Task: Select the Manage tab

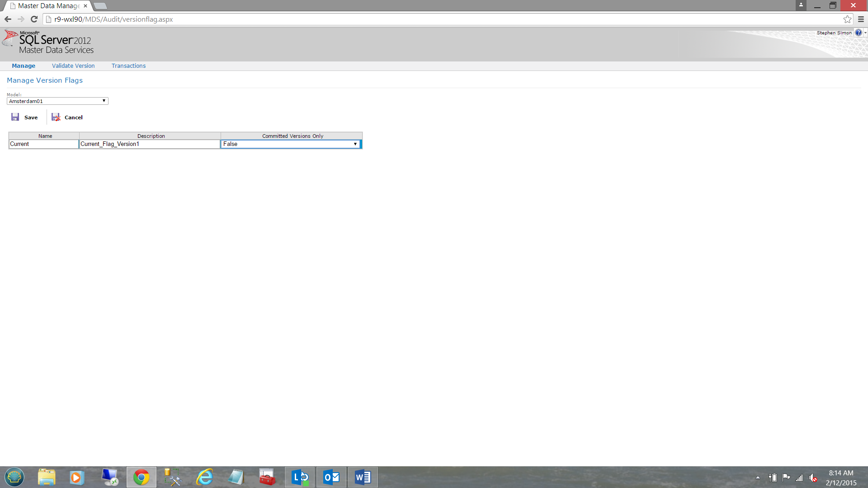Action: tap(24, 66)
